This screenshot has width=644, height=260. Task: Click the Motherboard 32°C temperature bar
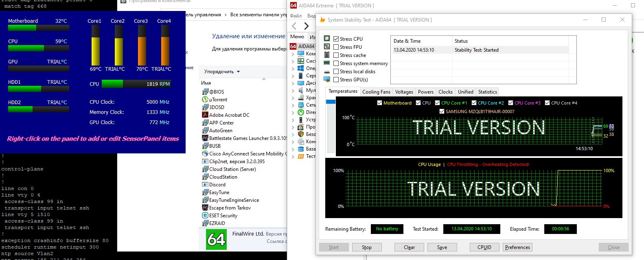coord(39,28)
